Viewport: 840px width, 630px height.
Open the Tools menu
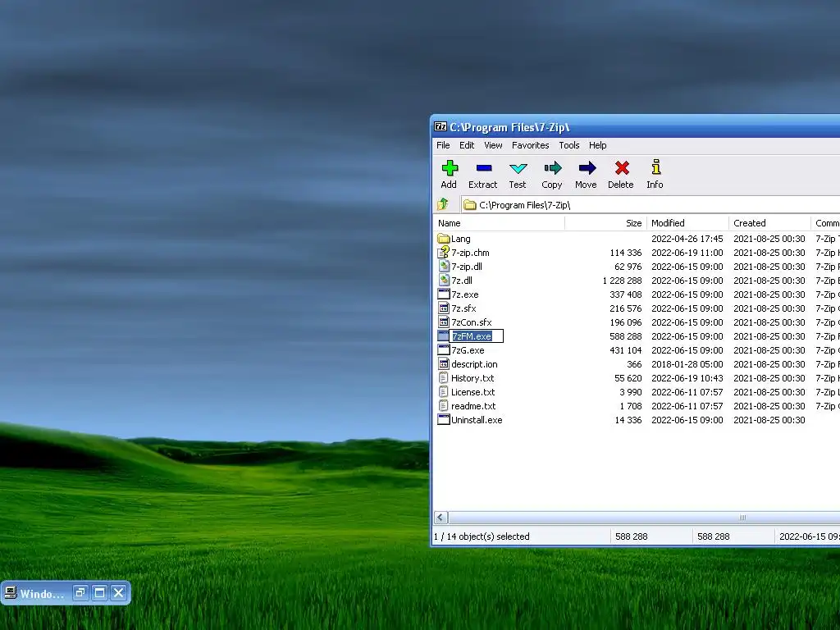click(x=569, y=145)
